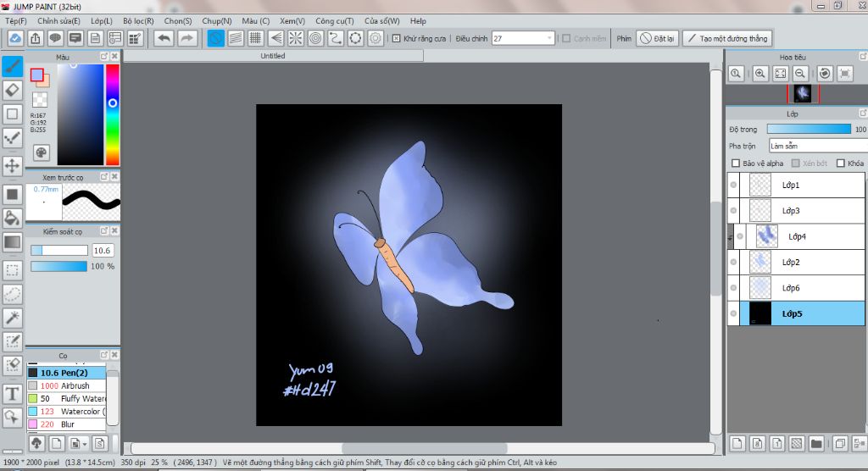Toggle visibility of layer Lớp5
Viewport: 868px width, 471px height.
pos(733,313)
